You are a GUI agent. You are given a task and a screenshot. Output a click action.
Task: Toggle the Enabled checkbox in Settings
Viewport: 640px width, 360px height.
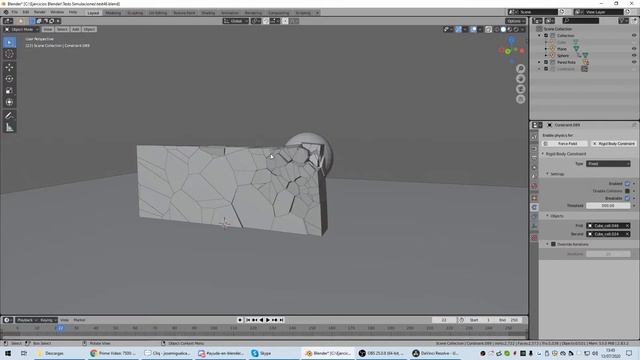pyautogui.click(x=627, y=184)
